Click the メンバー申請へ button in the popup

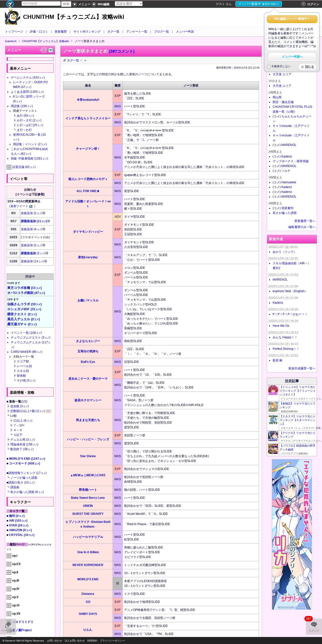point(292,57)
